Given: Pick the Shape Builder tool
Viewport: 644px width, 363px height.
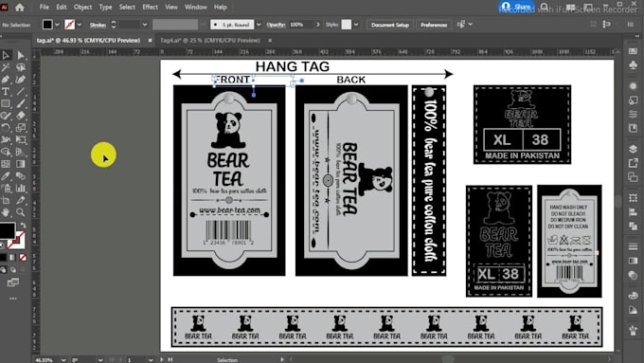Looking at the screenshot, I should pyautogui.click(x=6, y=152).
